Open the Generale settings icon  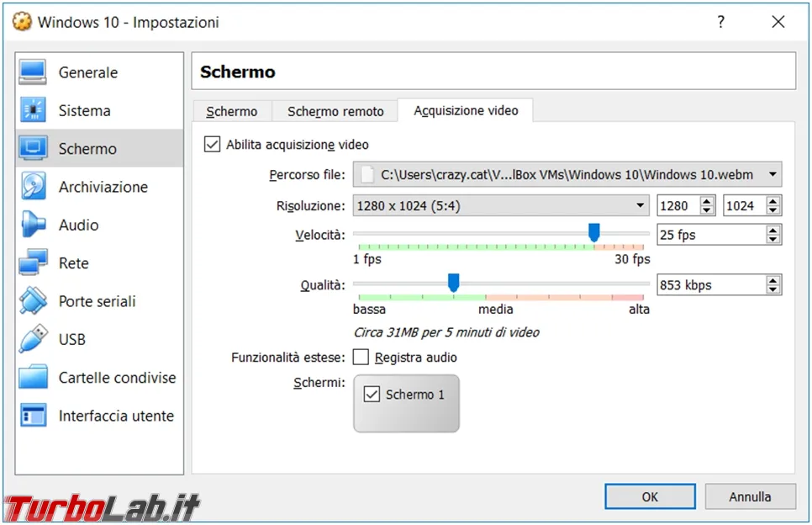pos(33,72)
